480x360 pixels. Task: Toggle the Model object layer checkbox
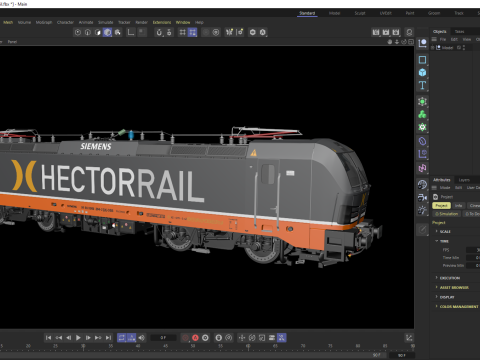click(x=459, y=48)
